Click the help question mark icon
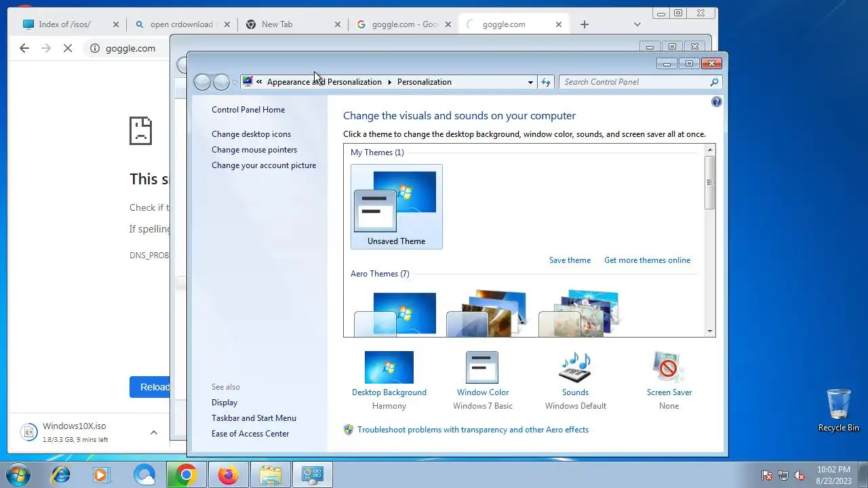868x488 pixels. point(717,102)
